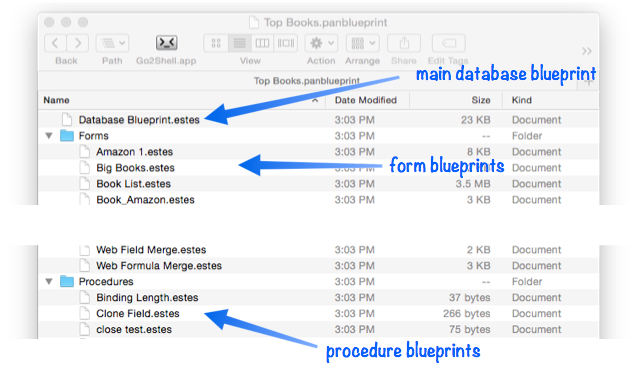This screenshot has height=371, width=637.
Task: Click the 3.5 MB size cell
Action: [x=473, y=184]
